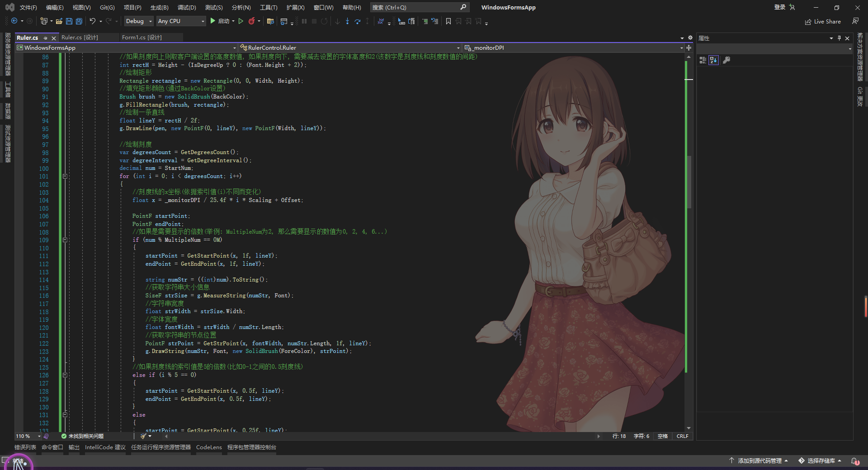868x470 pixels.
Task: Click the Undo arrow icon
Action: [x=93, y=21]
